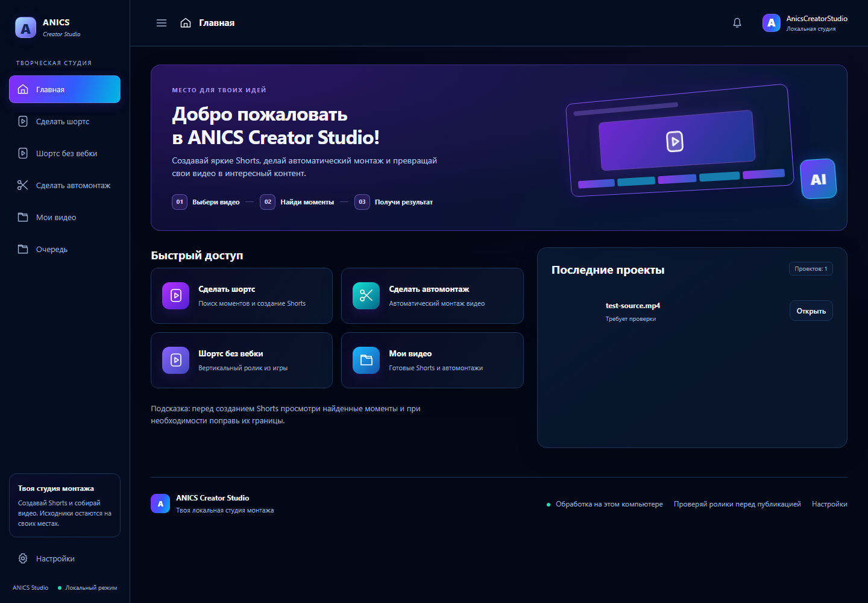
Task: Open notifications bell icon
Action: pyautogui.click(x=737, y=23)
